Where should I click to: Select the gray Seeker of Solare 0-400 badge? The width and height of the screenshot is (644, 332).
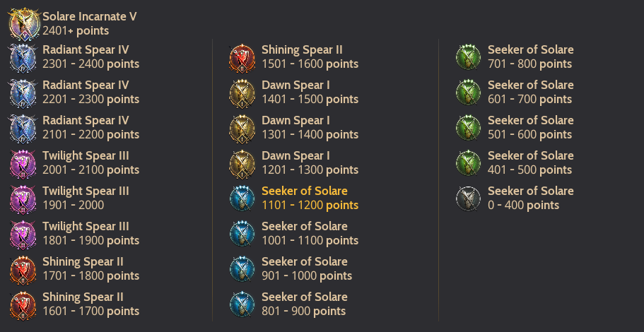[468, 199]
